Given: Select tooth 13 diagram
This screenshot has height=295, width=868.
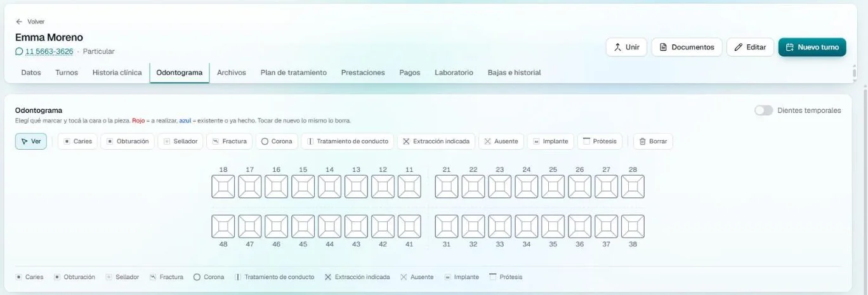Looking at the screenshot, I should [x=357, y=187].
